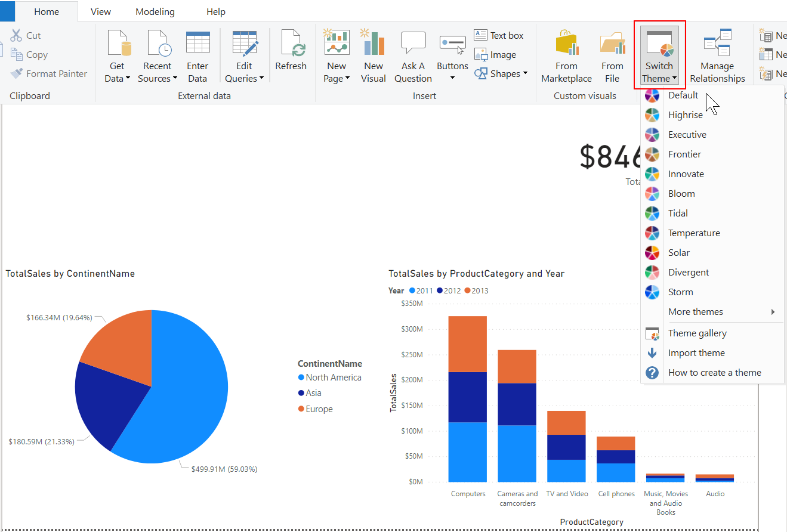Screen dimensions: 787x532
Task: Switch to the Home tab
Action: tap(47, 12)
